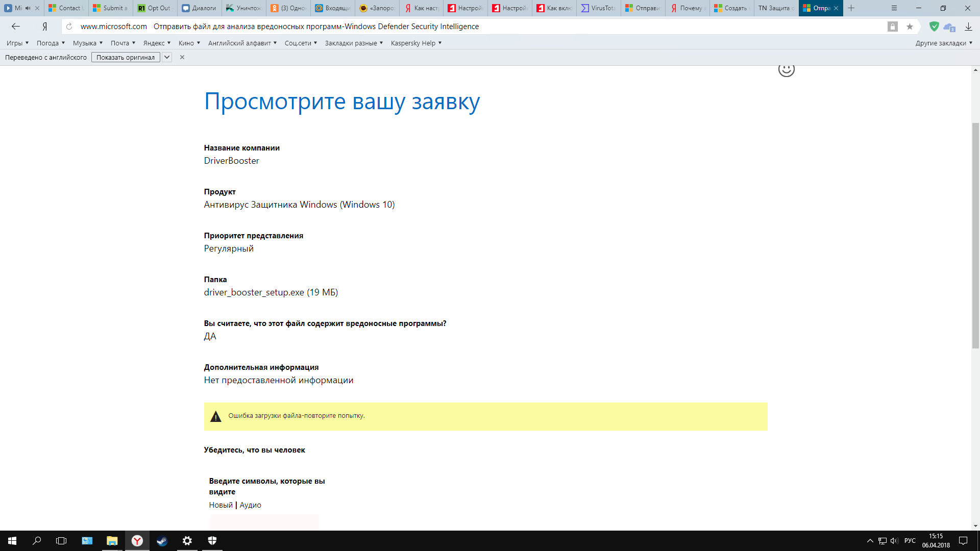Open Task View on the taskbar
Image resolution: width=980 pixels, height=551 pixels.
coord(61,541)
